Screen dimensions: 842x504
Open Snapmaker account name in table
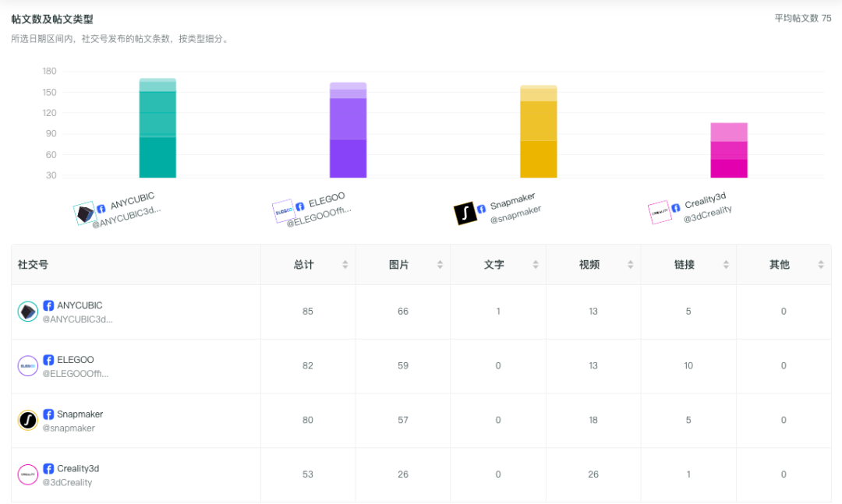pyautogui.click(x=80, y=414)
